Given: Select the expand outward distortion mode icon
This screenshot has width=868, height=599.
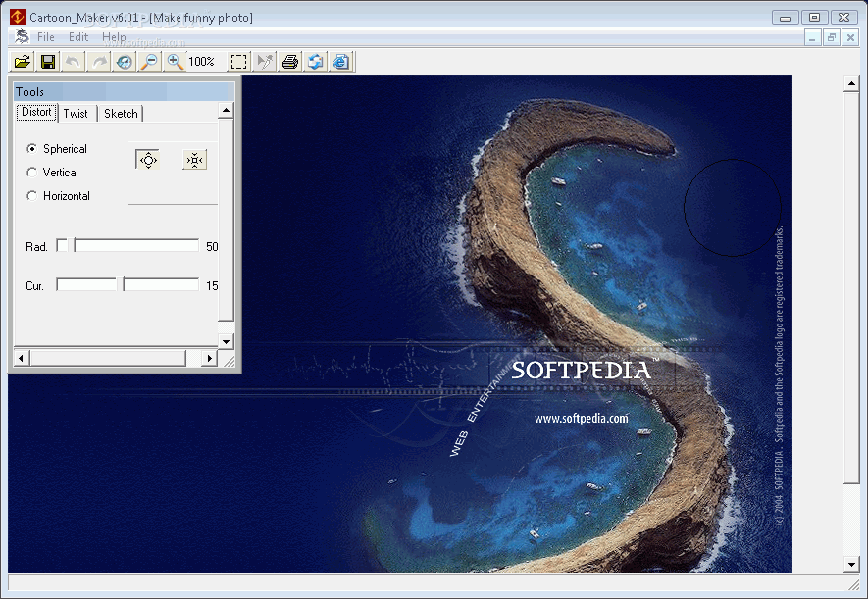Looking at the screenshot, I should [148, 160].
